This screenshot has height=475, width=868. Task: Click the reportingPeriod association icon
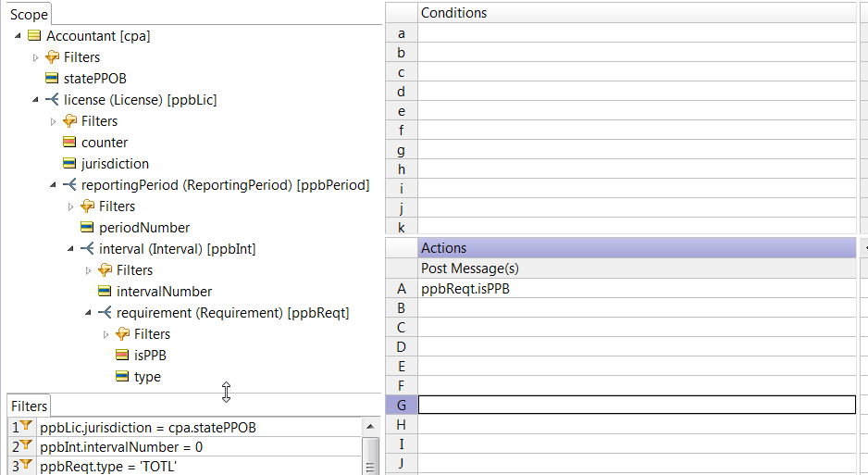tap(69, 185)
